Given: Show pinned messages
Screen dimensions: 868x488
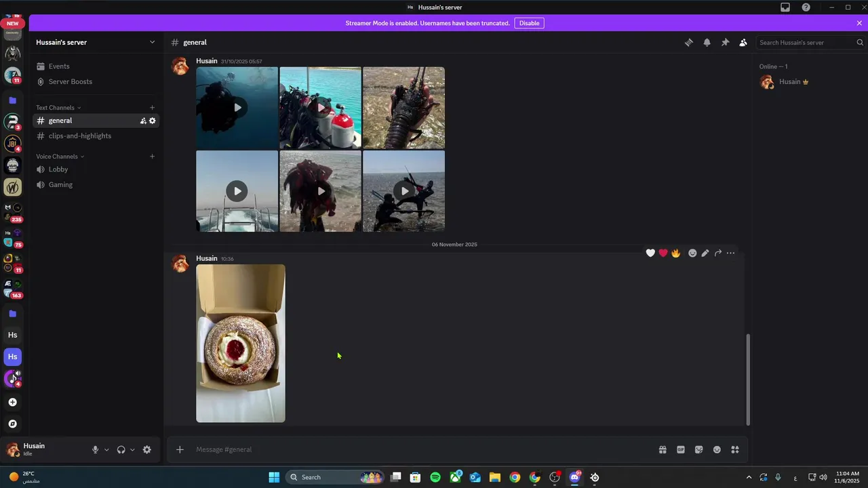Looking at the screenshot, I should click(x=725, y=42).
